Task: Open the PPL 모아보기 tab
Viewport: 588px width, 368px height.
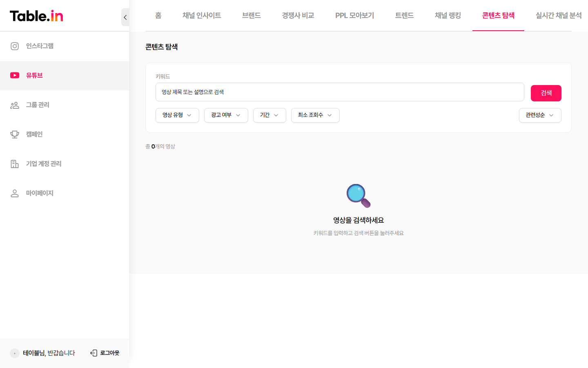Action: point(354,16)
